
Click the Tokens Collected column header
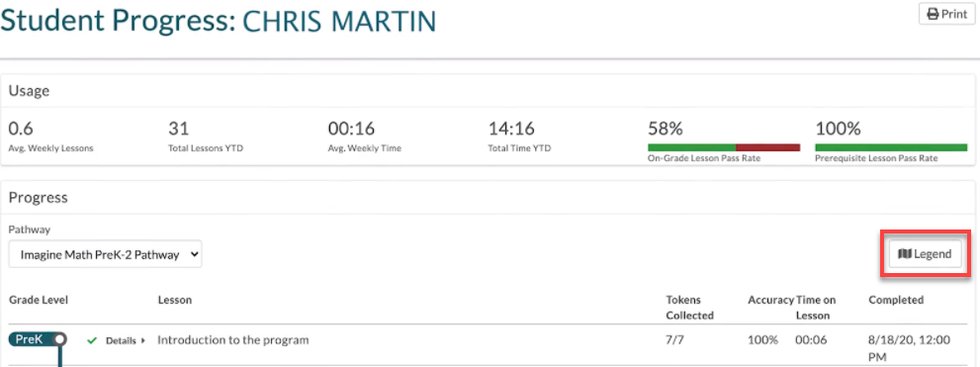coord(690,308)
